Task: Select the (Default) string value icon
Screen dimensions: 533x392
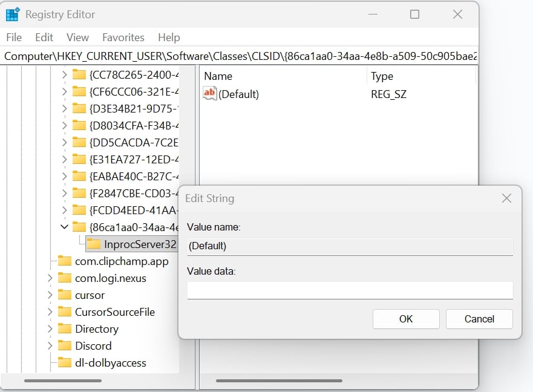Action: coord(210,94)
